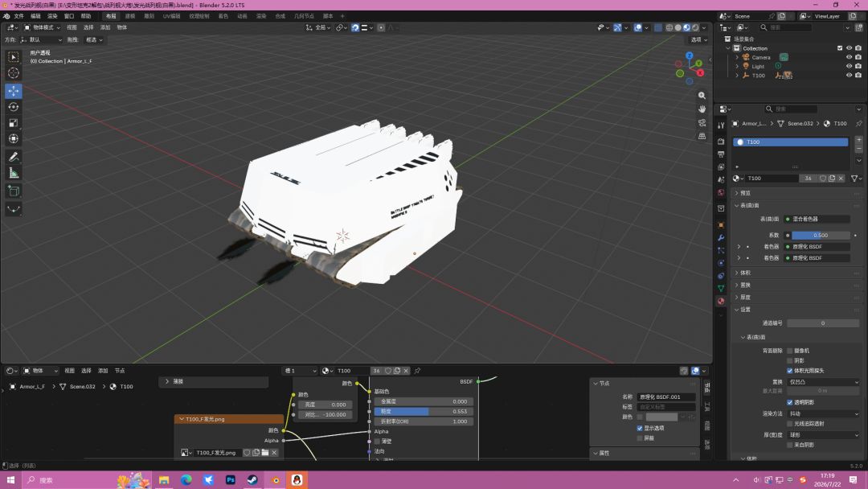Screen dimensions: 868x489
Task: Enable the backface culling Camera checkbox
Action: point(790,351)
